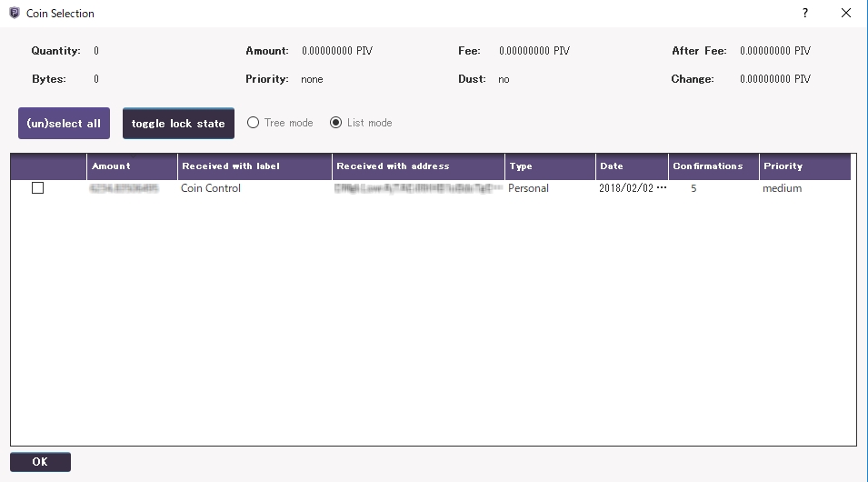Click the help question mark button
Screen dimensions: 868x482
point(804,14)
